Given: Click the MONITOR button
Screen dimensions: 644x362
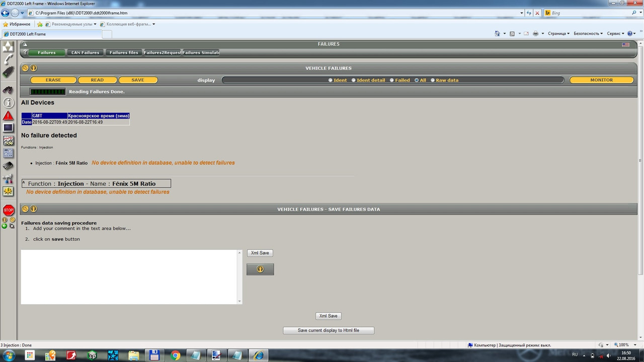Looking at the screenshot, I should [602, 80].
